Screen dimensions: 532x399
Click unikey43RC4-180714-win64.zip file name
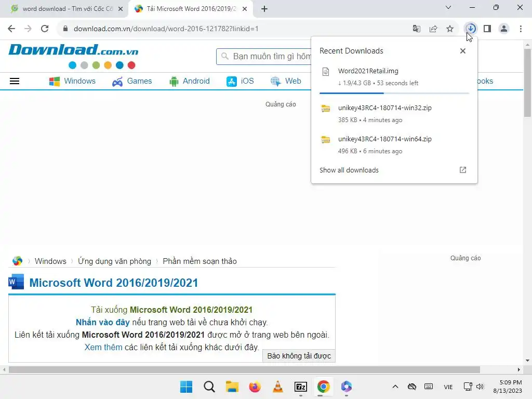385,139
